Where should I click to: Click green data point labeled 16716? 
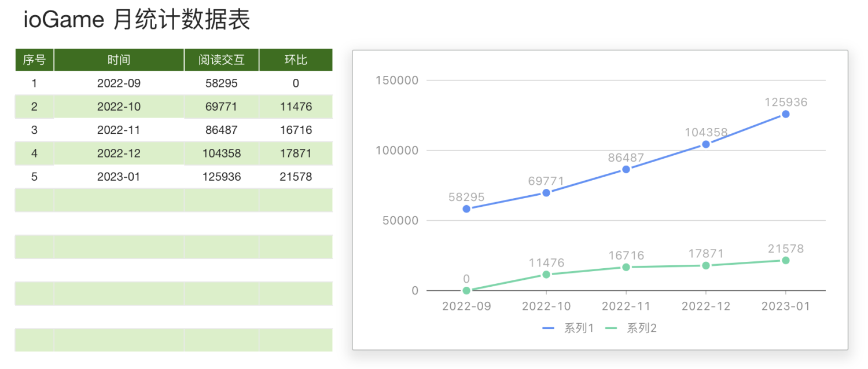pyautogui.click(x=626, y=267)
